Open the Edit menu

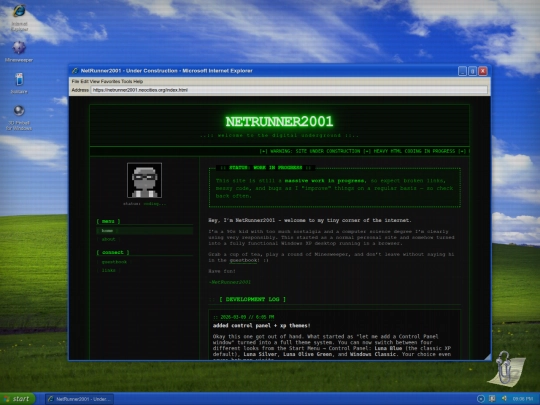click(84, 82)
